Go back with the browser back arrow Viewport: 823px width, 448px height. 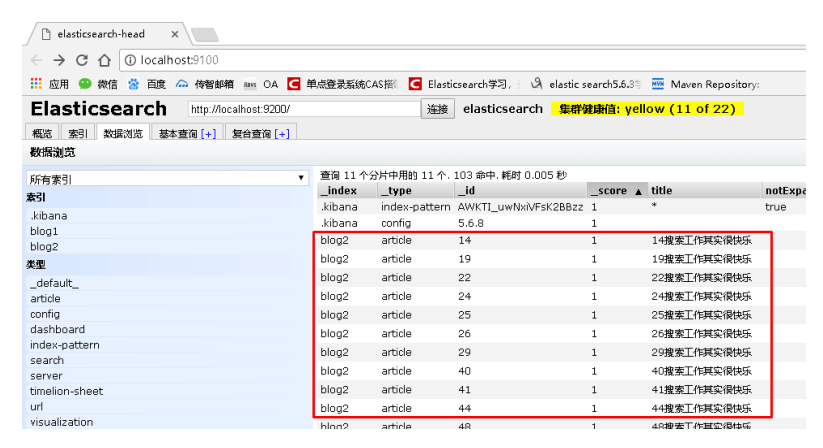[x=36, y=60]
